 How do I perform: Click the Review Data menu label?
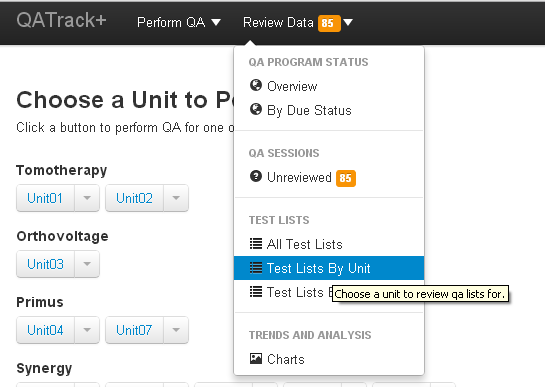pyautogui.click(x=278, y=23)
